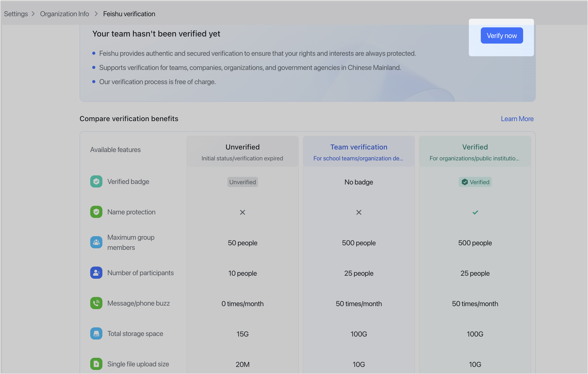Open the Learn More link
The width and height of the screenshot is (588, 374).
tap(517, 119)
